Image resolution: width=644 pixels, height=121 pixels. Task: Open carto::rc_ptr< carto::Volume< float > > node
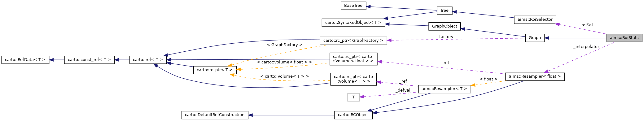(353, 59)
